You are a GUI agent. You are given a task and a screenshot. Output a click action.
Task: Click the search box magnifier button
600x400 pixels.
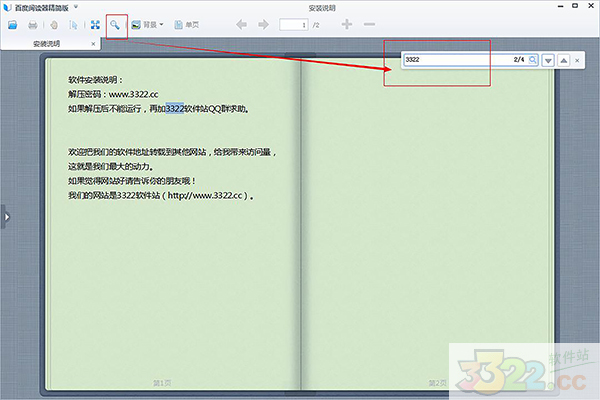533,60
